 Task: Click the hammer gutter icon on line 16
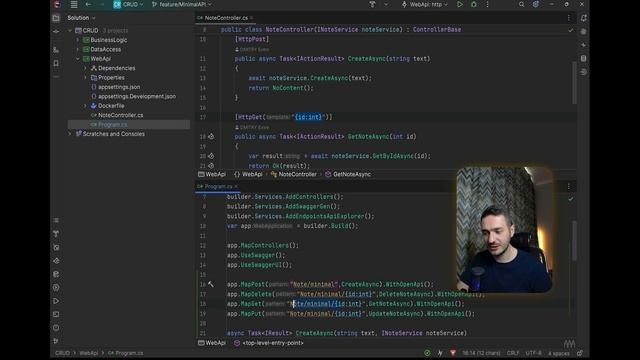[x=211, y=284]
